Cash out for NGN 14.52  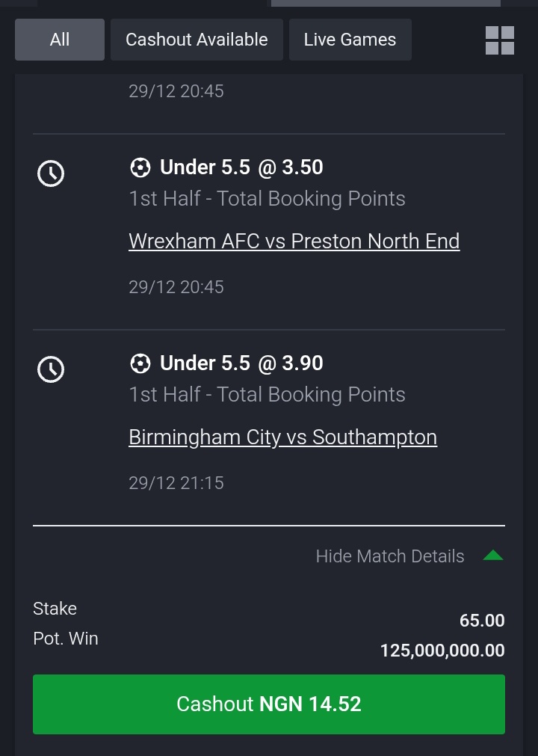pyautogui.click(x=269, y=704)
